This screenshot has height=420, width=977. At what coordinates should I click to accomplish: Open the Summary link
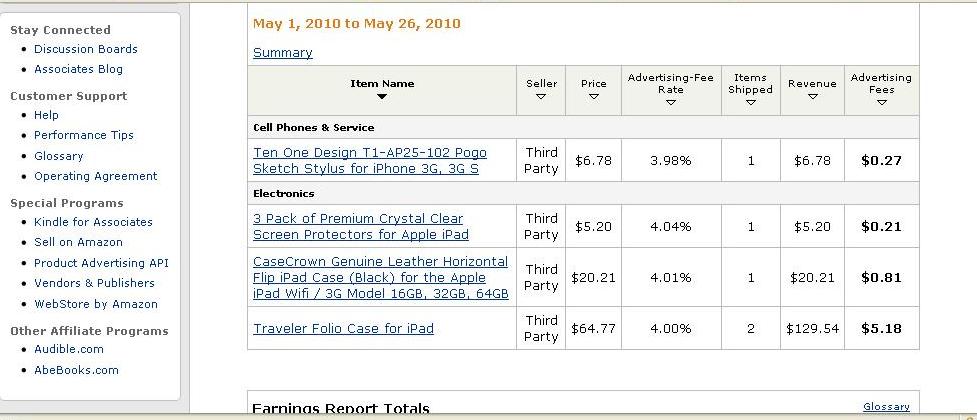(282, 53)
